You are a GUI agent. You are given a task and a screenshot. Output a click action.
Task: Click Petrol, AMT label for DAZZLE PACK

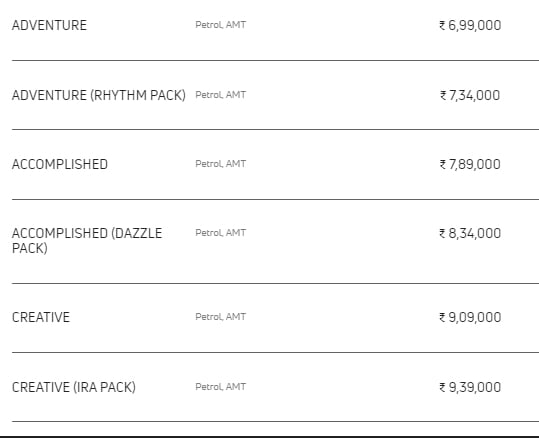220,233
